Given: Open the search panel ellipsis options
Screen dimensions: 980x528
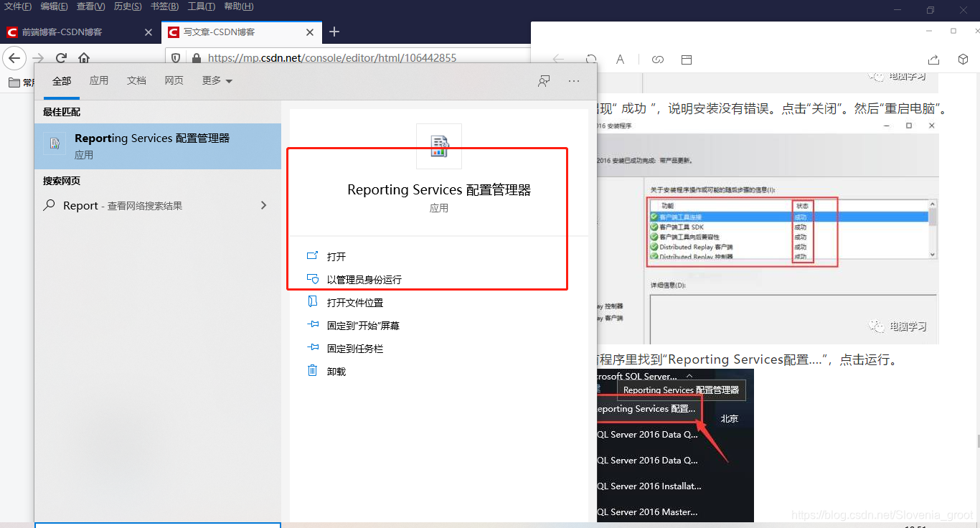Looking at the screenshot, I should tap(574, 81).
